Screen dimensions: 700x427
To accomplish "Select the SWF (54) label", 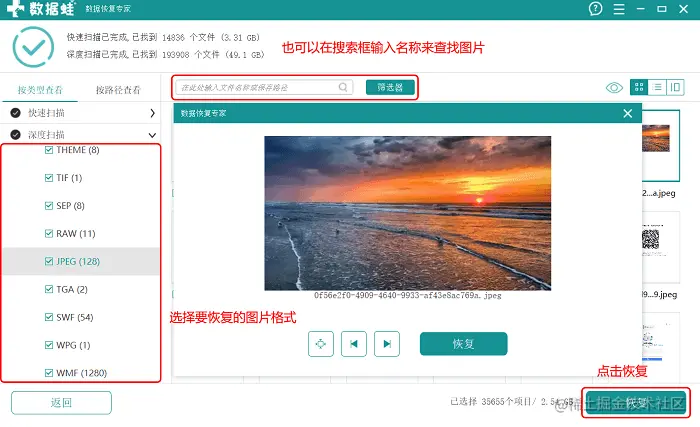I will pos(75,317).
